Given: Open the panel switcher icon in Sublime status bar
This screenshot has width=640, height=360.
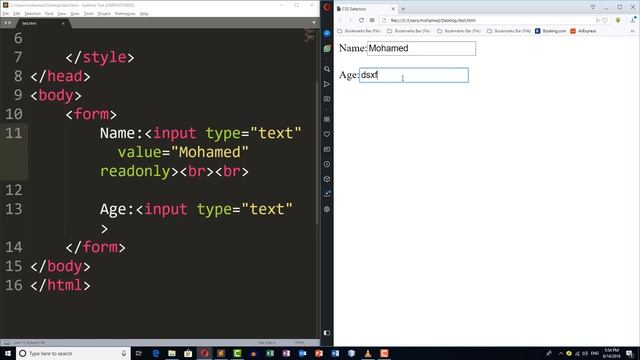Looking at the screenshot, I should [7, 343].
